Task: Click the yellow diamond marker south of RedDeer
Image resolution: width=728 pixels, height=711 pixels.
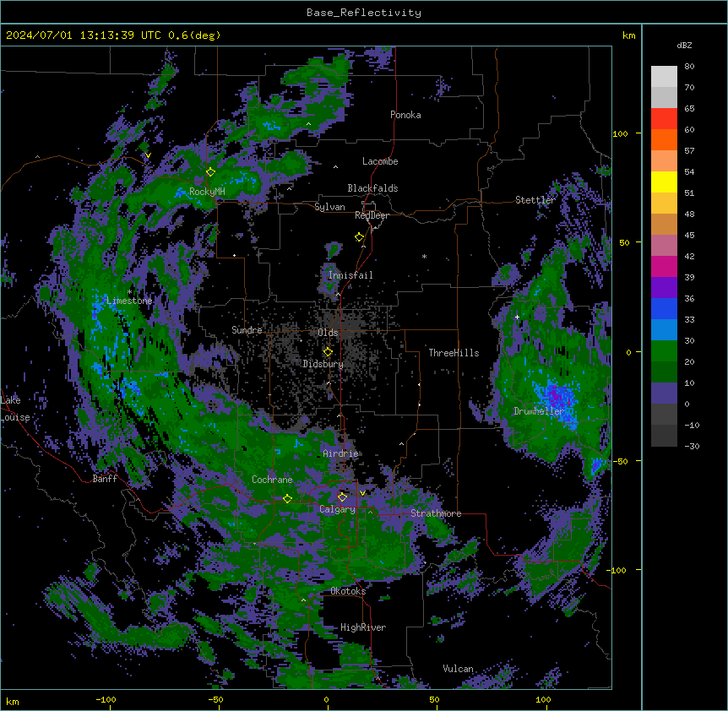Action: (359, 237)
